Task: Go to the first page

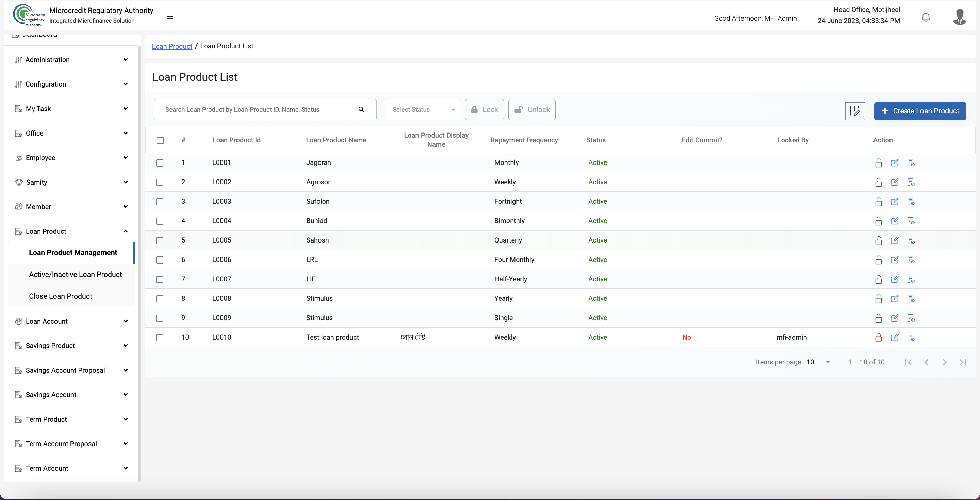Action: (x=908, y=362)
